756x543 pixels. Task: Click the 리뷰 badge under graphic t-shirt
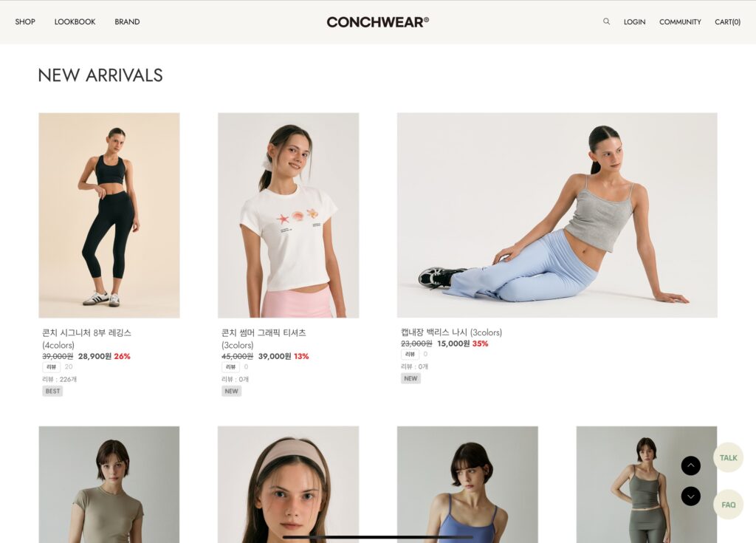230,367
